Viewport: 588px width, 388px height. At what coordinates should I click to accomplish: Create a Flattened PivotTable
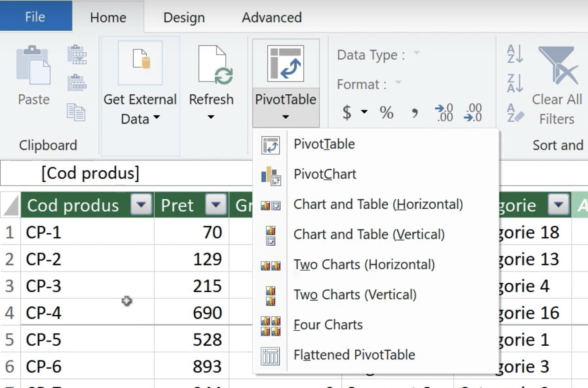(354, 354)
